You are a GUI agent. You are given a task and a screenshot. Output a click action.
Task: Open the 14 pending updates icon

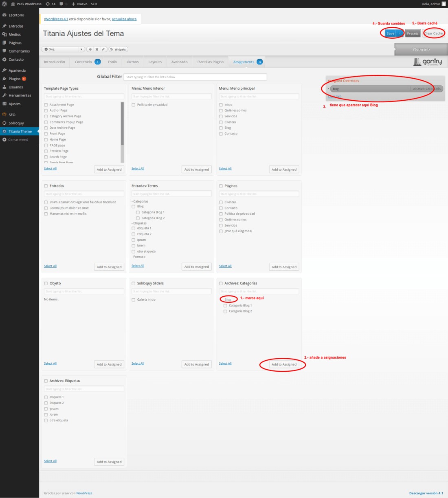48,4
